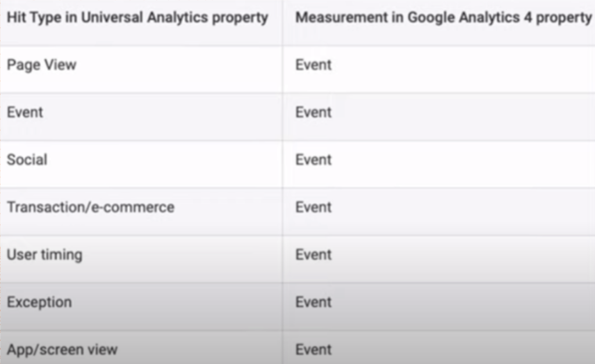Screen dimensions: 595x364
Task: Click the "Hit Type in Universal Analytics property" header
Action: 137,17
